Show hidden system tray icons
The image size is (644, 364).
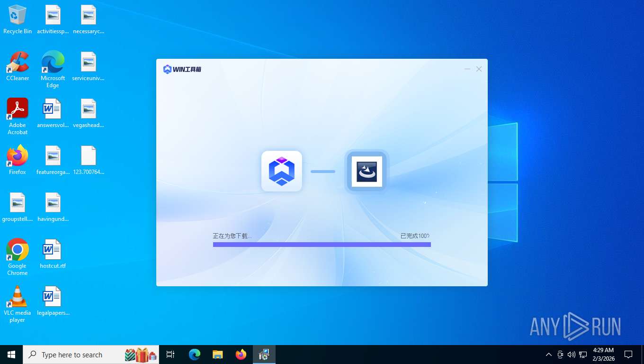pyautogui.click(x=549, y=355)
